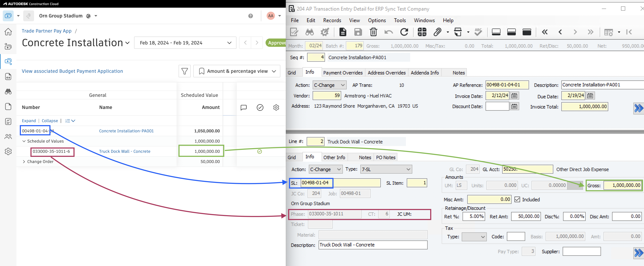Open the line Action C-Change dropdown

[325, 169]
